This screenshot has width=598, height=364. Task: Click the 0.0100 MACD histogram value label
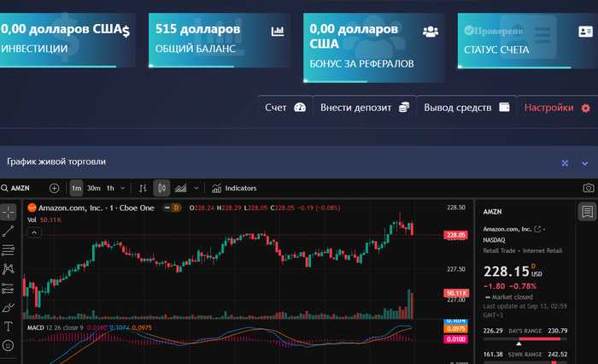click(x=455, y=339)
